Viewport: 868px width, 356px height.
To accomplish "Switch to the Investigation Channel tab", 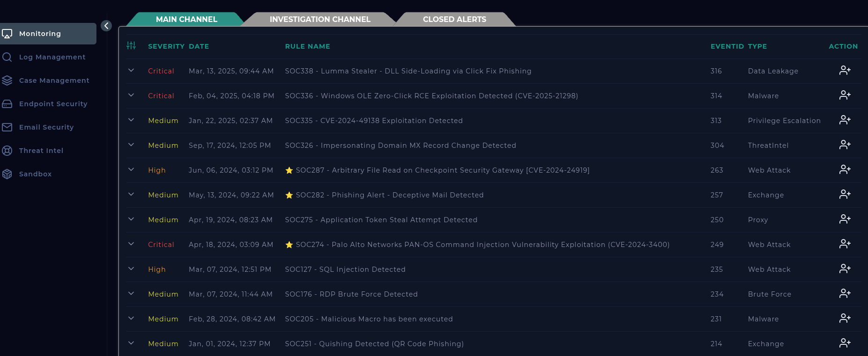I will pyautogui.click(x=320, y=19).
